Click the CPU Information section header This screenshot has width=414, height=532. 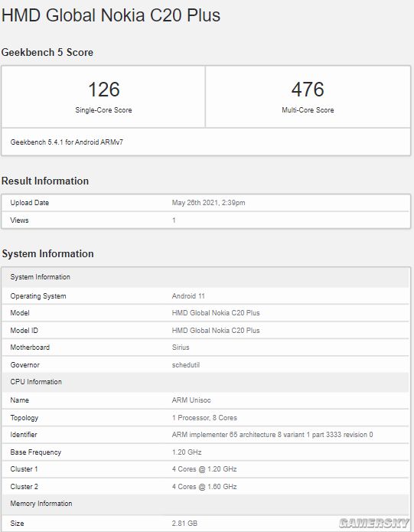36,382
